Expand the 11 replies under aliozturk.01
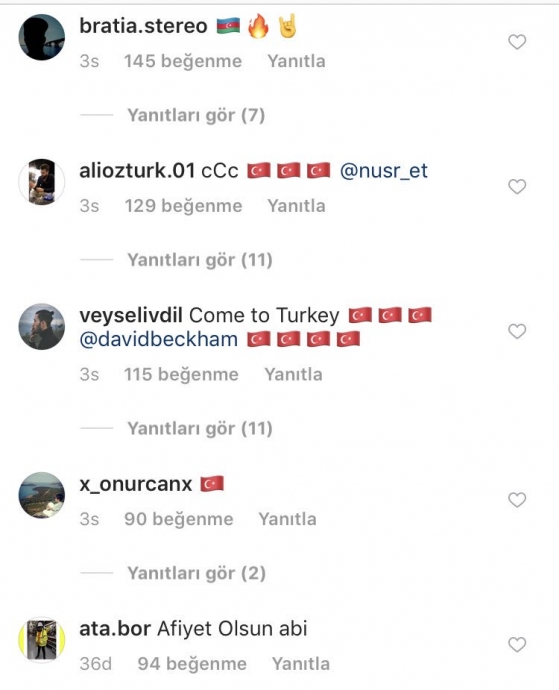This screenshot has height=690, width=559. tap(200, 260)
